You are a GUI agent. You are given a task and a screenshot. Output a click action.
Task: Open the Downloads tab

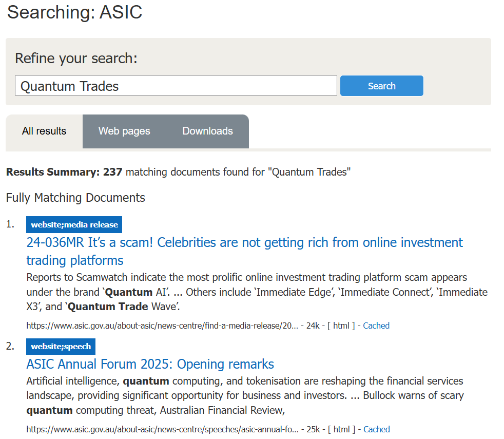(207, 131)
